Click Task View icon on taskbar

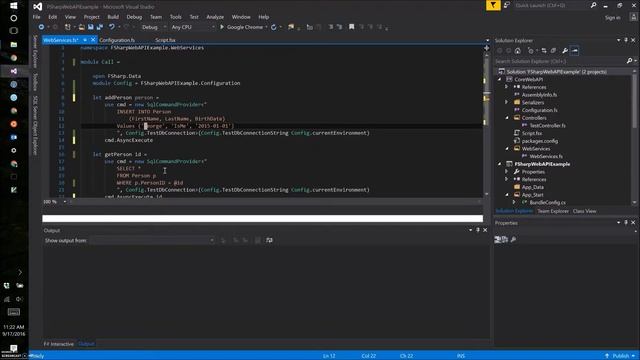click(x=13, y=31)
